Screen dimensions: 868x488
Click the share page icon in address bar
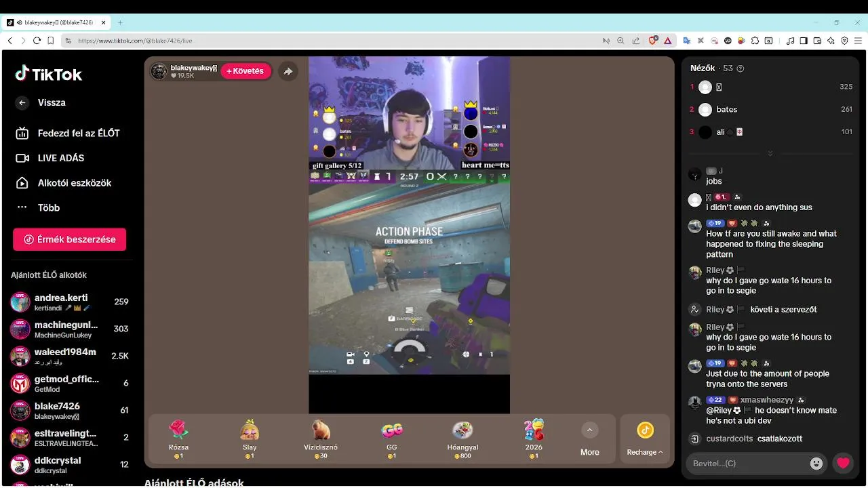click(x=635, y=41)
